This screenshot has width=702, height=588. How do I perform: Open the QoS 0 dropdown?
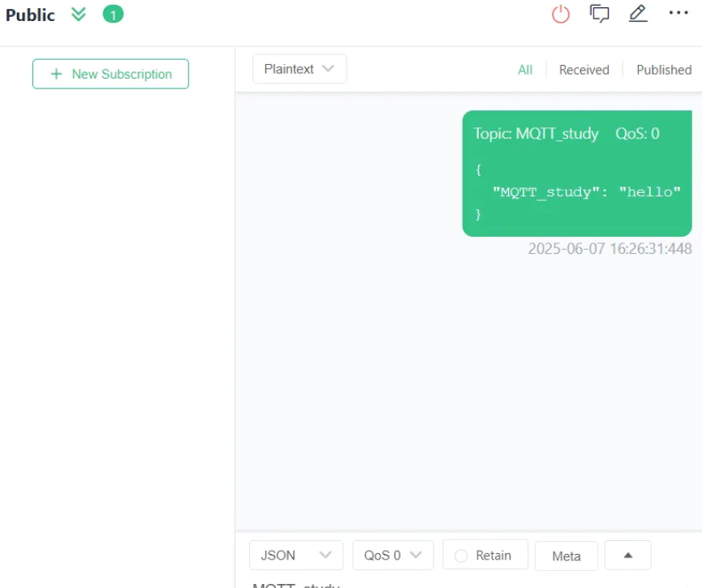(393, 556)
